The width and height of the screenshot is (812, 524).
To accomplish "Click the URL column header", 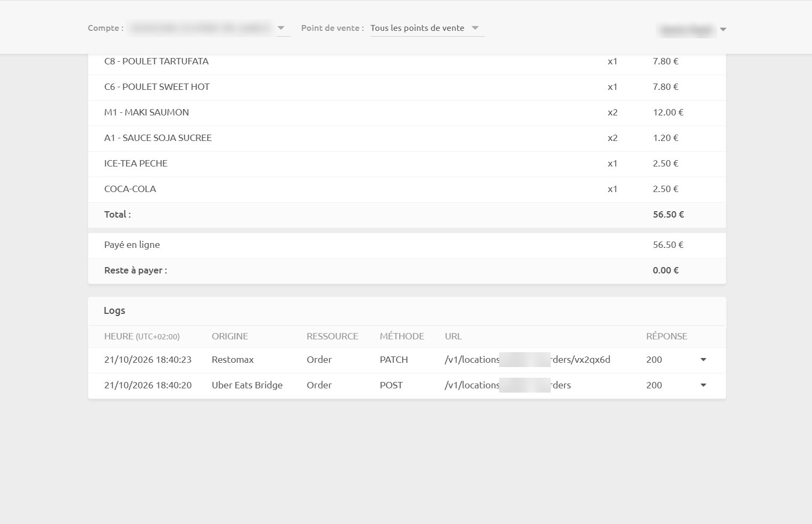I will pos(453,336).
